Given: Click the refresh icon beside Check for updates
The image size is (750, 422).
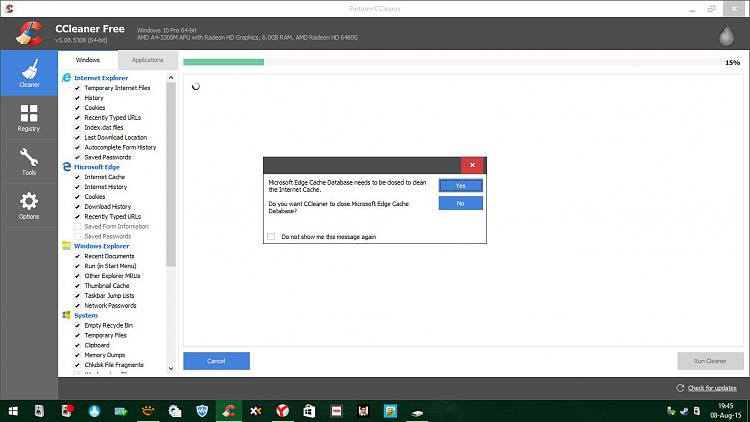Looking at the screenshot, I should click(x=680, y=388).
